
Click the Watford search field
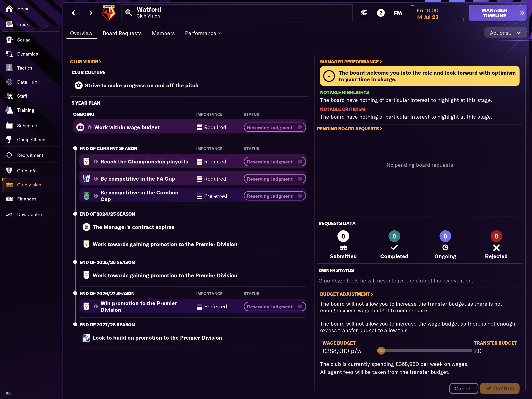point(237,13)
